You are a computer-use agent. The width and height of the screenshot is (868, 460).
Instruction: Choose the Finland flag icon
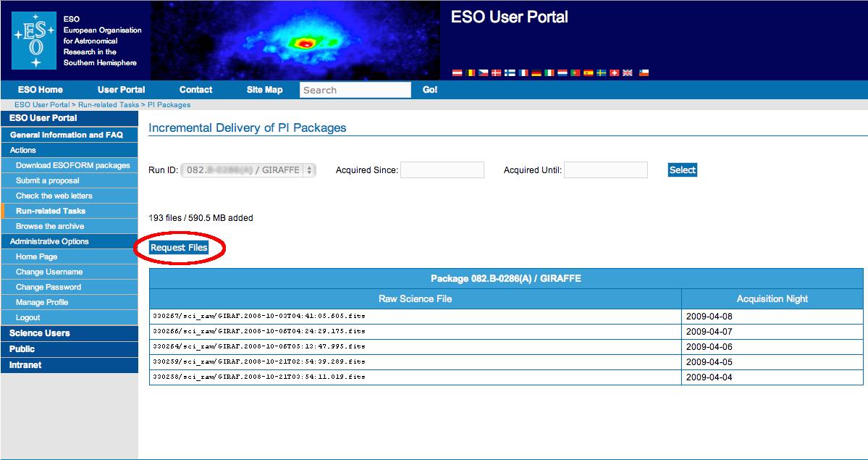(510, 72)
